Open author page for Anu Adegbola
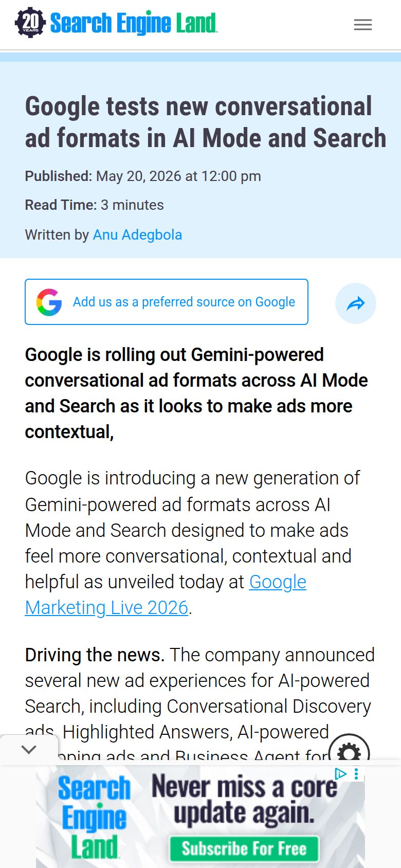Screen dimensions: 401x868 [137, 234]
